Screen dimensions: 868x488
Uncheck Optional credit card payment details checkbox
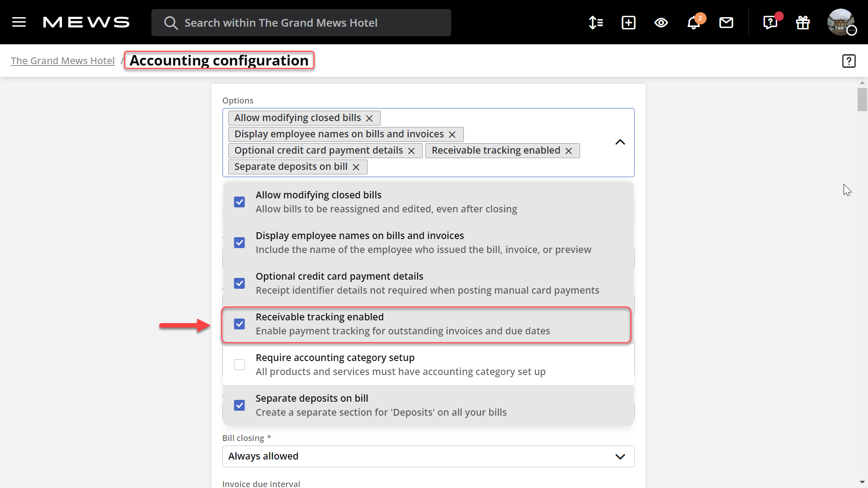239,283
